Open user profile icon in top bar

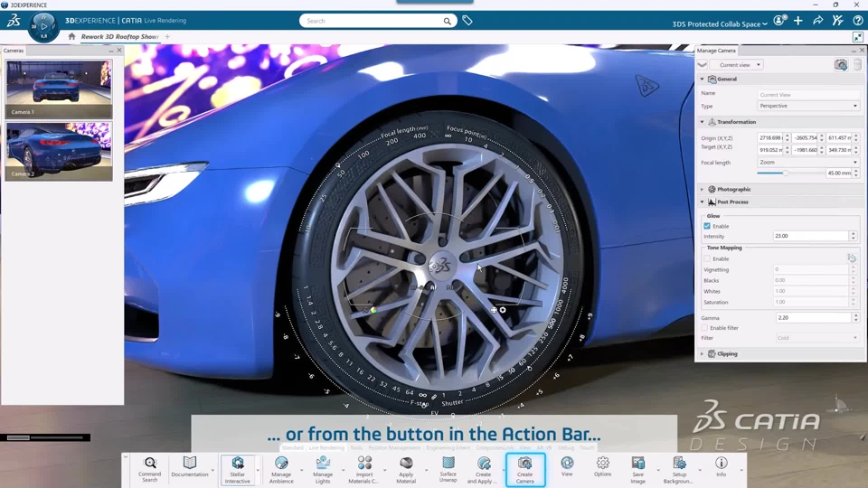[x=779, y=21]
